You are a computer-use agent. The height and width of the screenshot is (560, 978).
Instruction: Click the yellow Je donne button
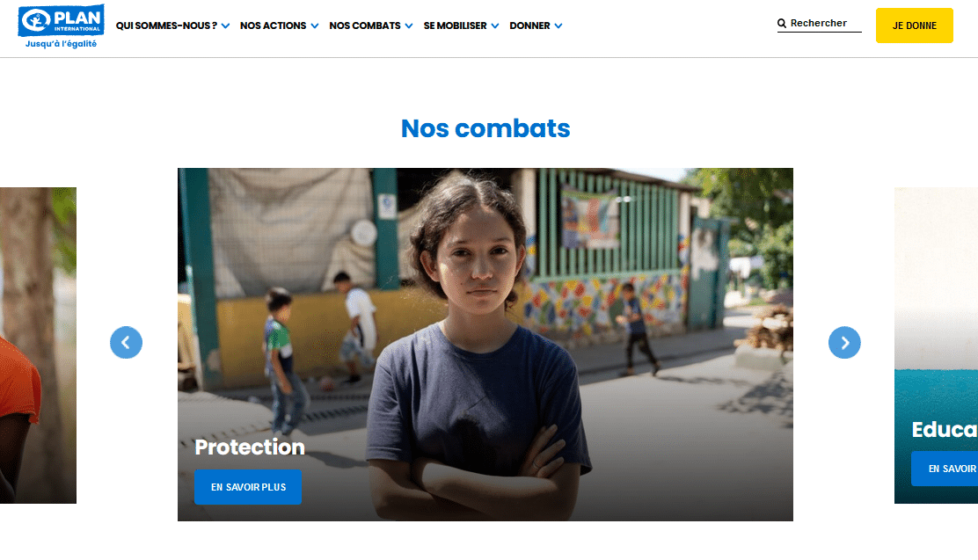(915, 25)
